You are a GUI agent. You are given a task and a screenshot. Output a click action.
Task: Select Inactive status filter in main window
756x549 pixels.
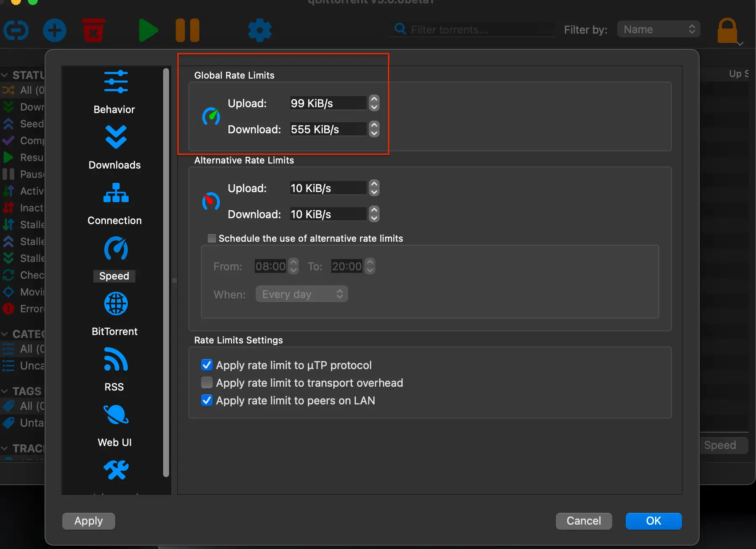(23, 208)
